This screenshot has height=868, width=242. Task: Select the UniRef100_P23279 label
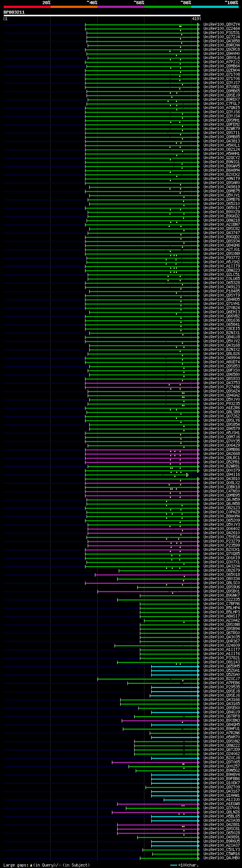point(222,541)
